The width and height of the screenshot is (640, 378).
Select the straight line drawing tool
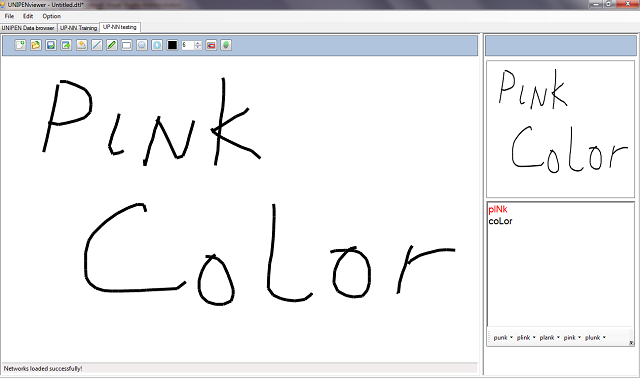point(97,45)
